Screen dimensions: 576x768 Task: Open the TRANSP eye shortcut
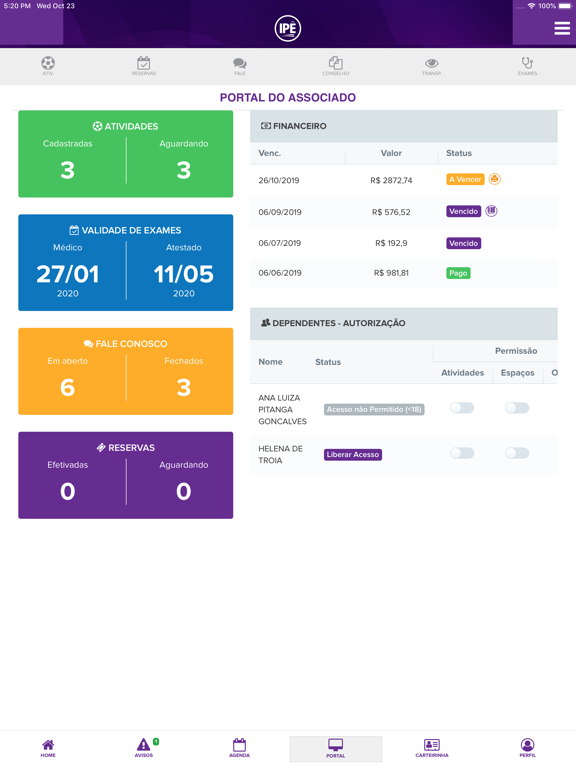[432, 66]
